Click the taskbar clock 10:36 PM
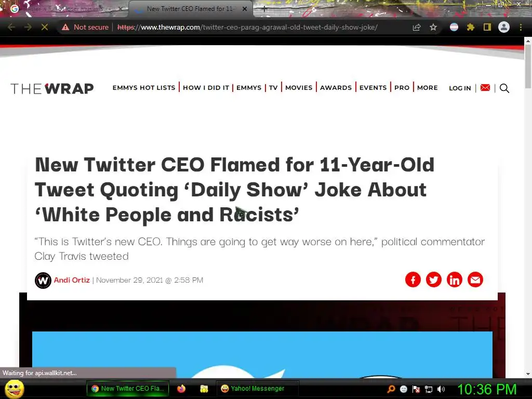Screen dimensions: 532x399 pos(487,389)
